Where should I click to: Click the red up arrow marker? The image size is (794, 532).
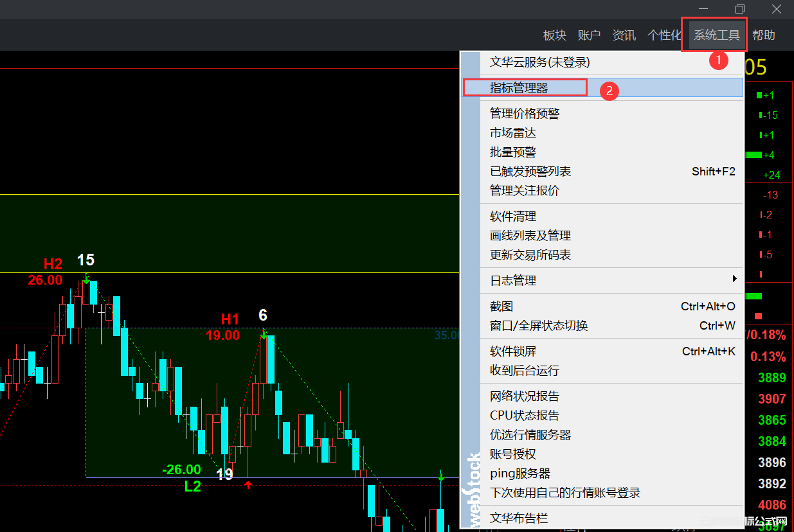click(248, 484)
